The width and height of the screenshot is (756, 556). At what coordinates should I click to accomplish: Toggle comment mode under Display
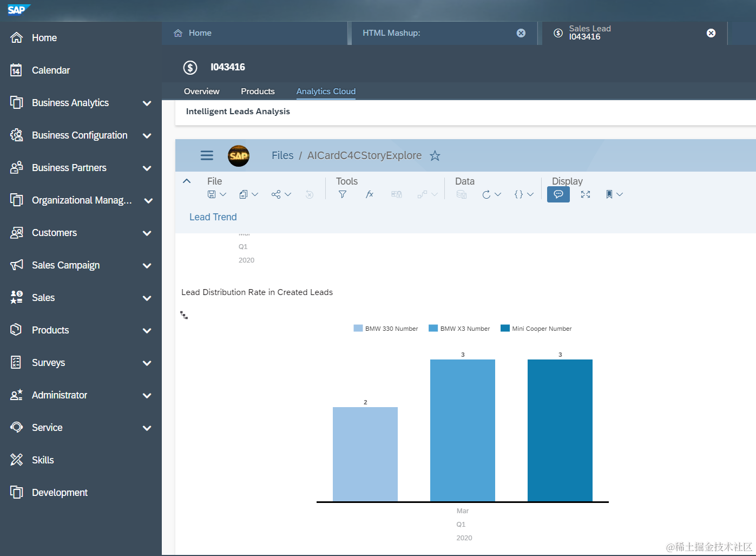click(x=558, y=194)
